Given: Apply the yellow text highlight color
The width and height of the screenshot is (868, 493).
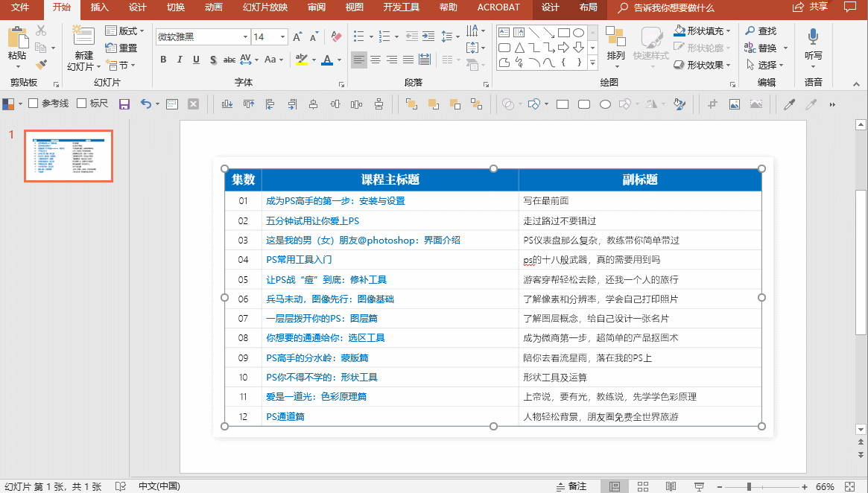Looking at the screenshot, I should point(301,59).
